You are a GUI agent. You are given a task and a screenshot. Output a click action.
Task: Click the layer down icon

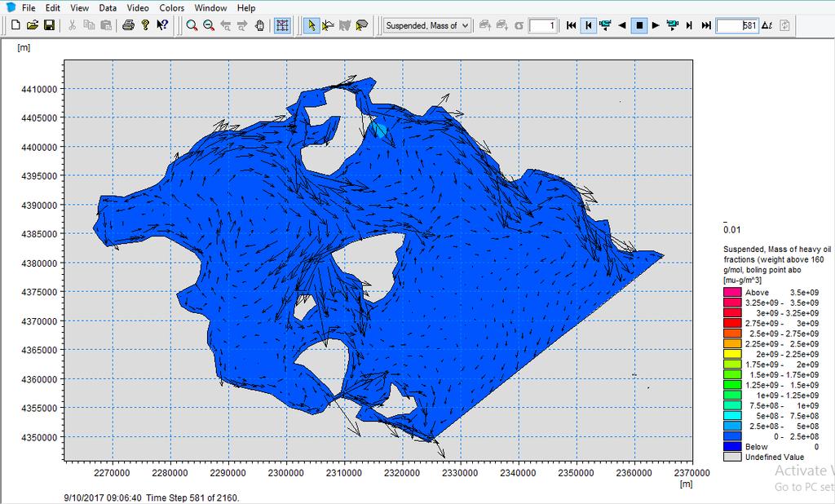click(x=502, y=25)
